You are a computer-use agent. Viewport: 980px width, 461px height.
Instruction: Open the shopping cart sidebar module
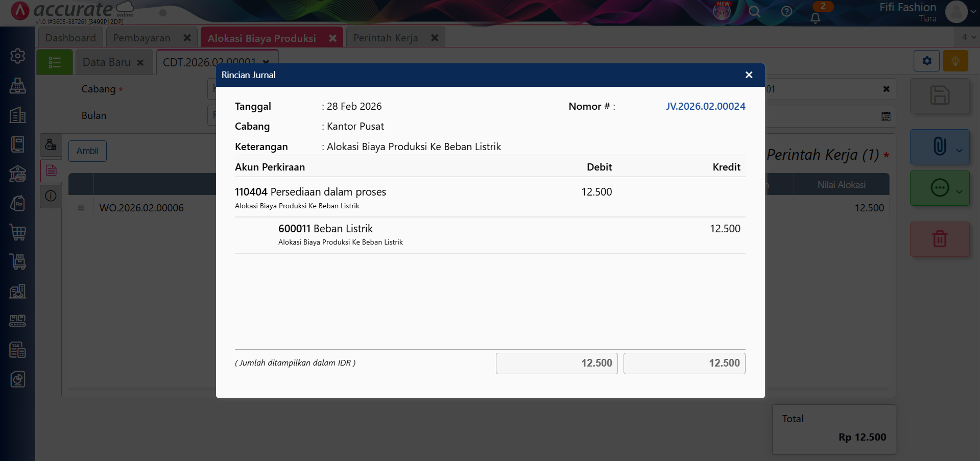[18, 232]
